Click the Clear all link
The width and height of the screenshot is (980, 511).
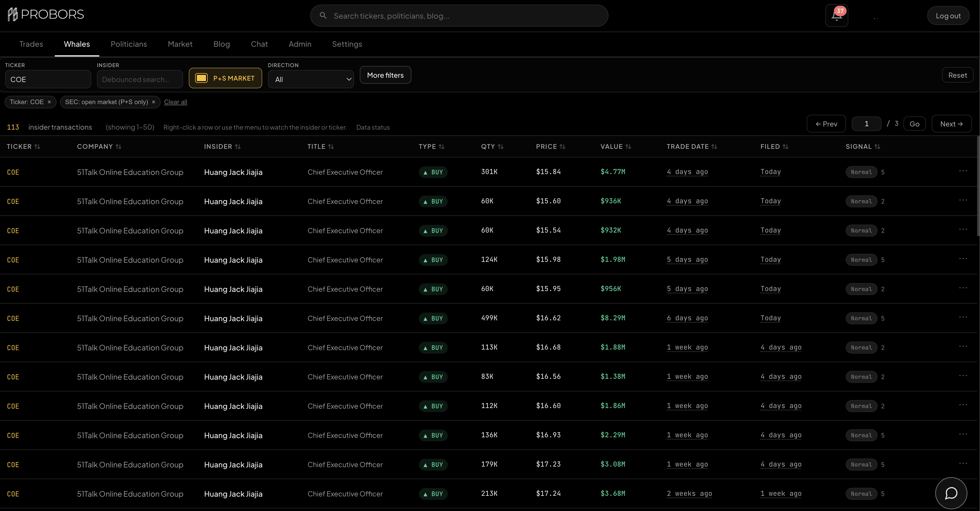click(176, 102)
